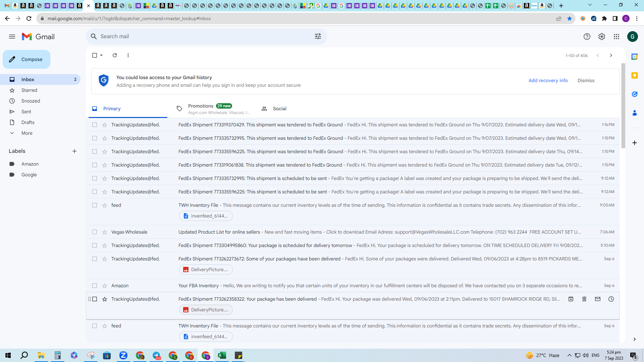
Task: Dismiss the recovery info banner
Action: click(x=586, y=80)
